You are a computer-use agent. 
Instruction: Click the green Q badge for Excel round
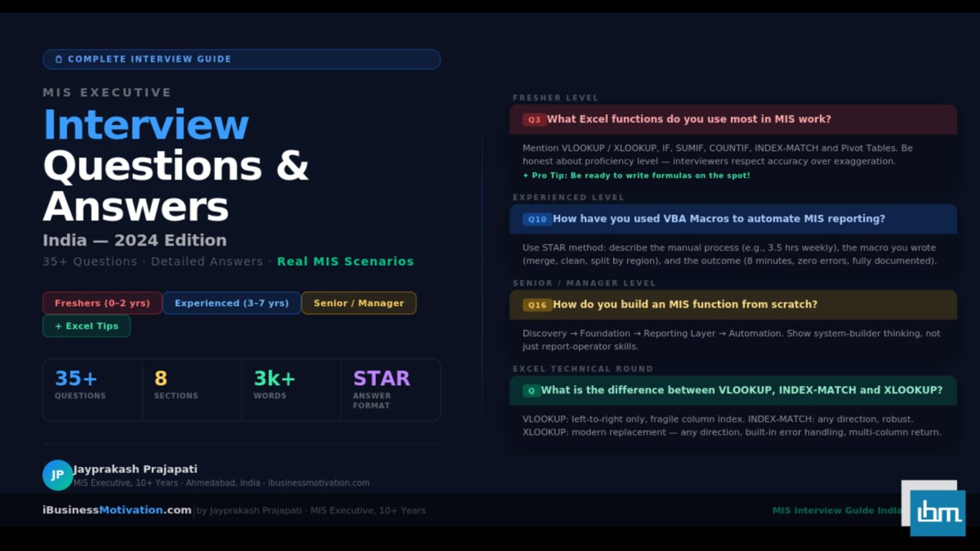pyautogui.click(x=531, y=391)
